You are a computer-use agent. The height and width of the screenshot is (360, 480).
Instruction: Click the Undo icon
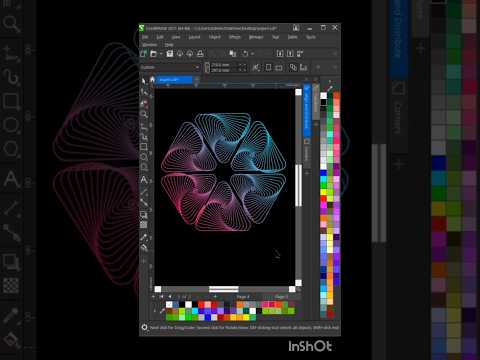(245, 54)
